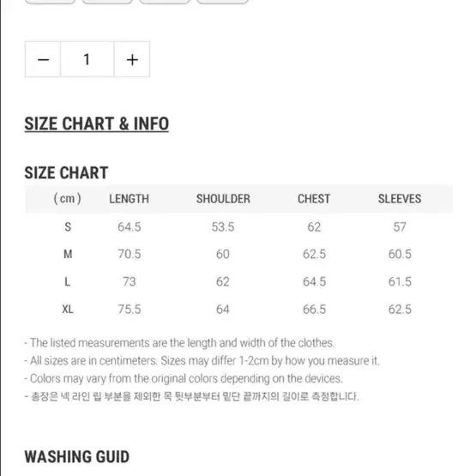476x476 pixels.
Task: Click the L sleeves value 61.5
Action: click(x=400, y=281)
